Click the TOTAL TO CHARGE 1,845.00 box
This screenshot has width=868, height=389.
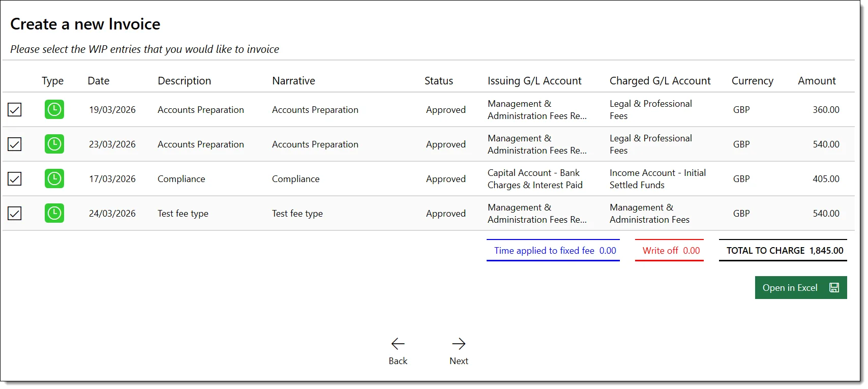[783, 250]
